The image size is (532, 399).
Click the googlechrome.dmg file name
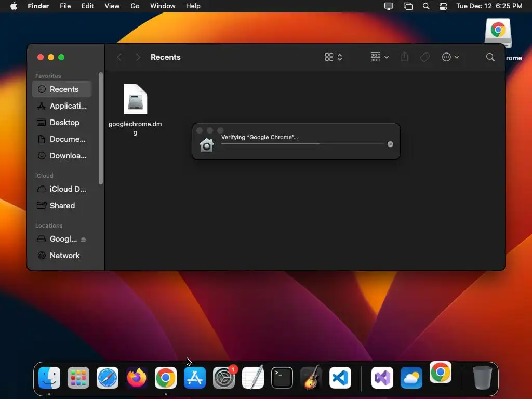[x=135, y=128]
